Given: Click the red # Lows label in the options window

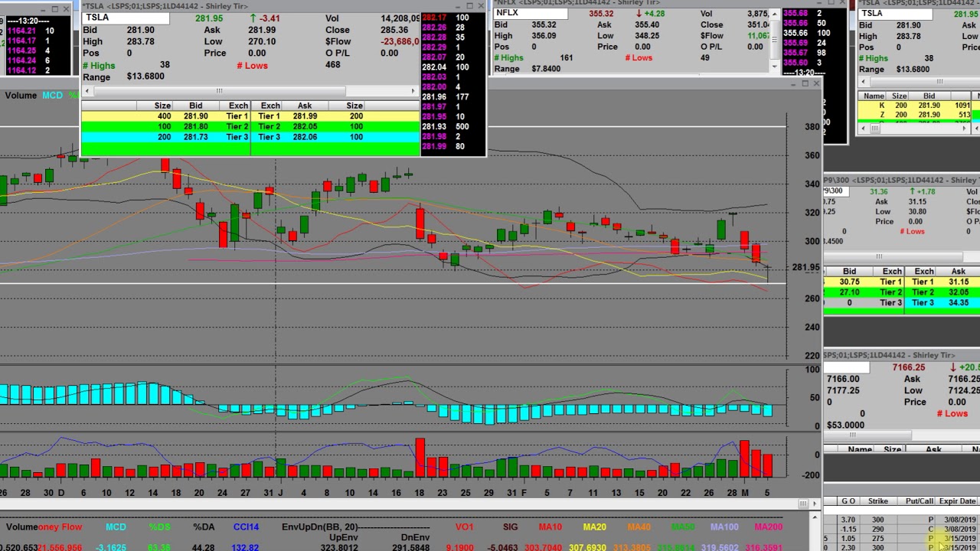Looking at the screenshot, I should click(x=911, y=231).
